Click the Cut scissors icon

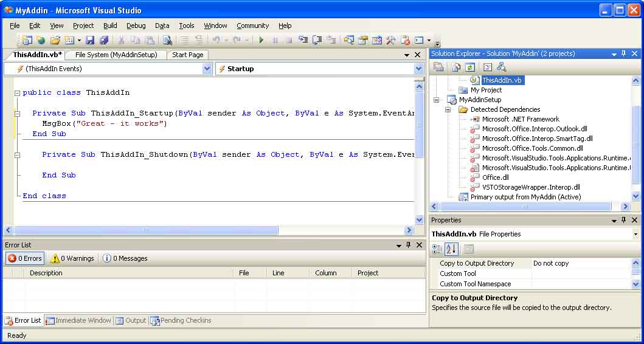[x=121, y=40]
